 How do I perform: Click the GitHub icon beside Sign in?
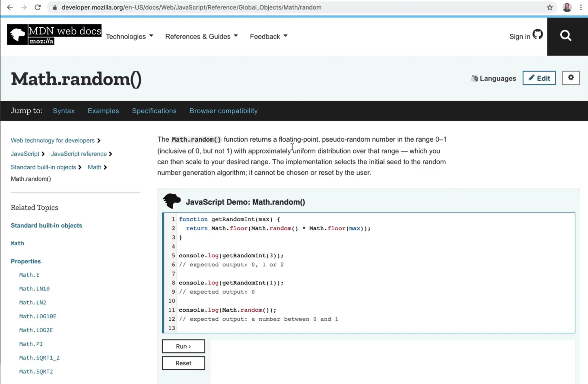[537, 35]
